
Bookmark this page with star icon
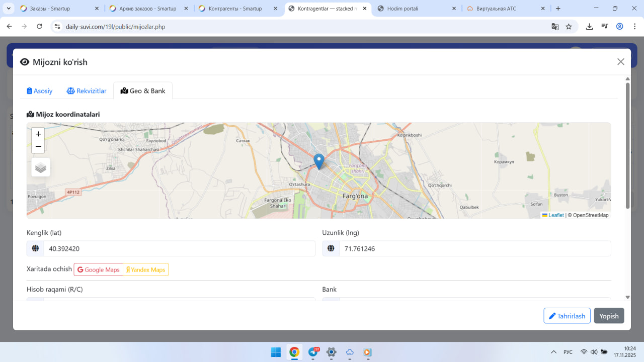(x=569, y=27)
